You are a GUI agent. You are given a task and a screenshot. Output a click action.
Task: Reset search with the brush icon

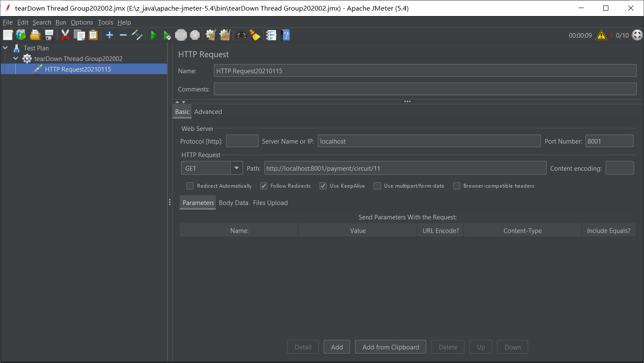tap(255, 35)
